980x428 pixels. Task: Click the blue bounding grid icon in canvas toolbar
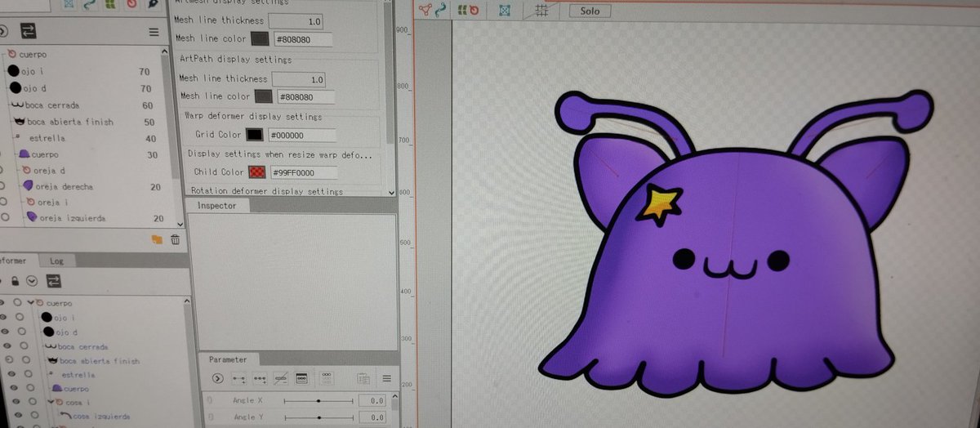click(x=506, y=11)
